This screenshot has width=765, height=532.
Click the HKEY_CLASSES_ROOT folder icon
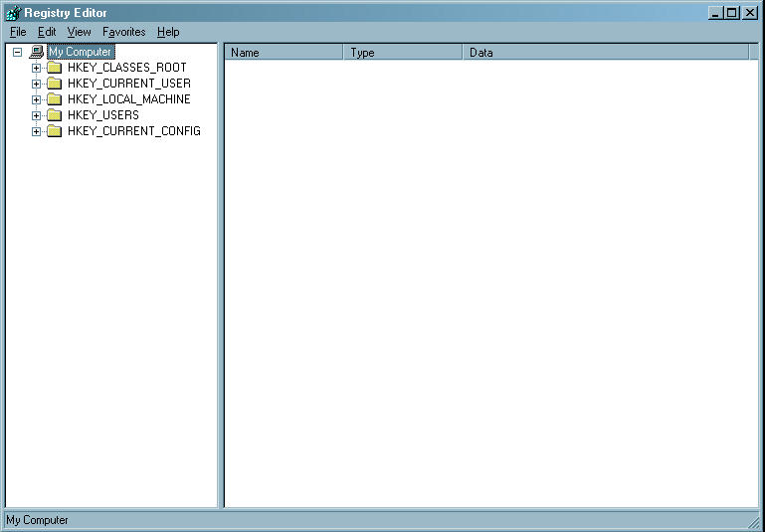54,68
